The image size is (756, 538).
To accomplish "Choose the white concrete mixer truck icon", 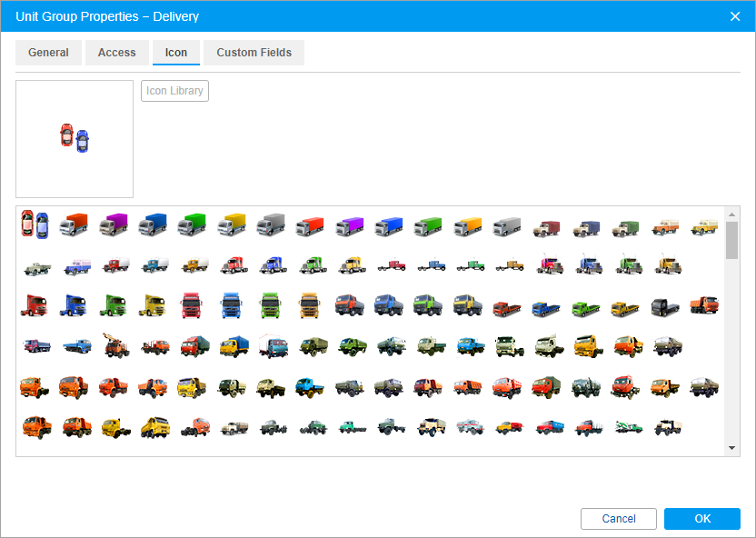I will (x=629, y=426).
